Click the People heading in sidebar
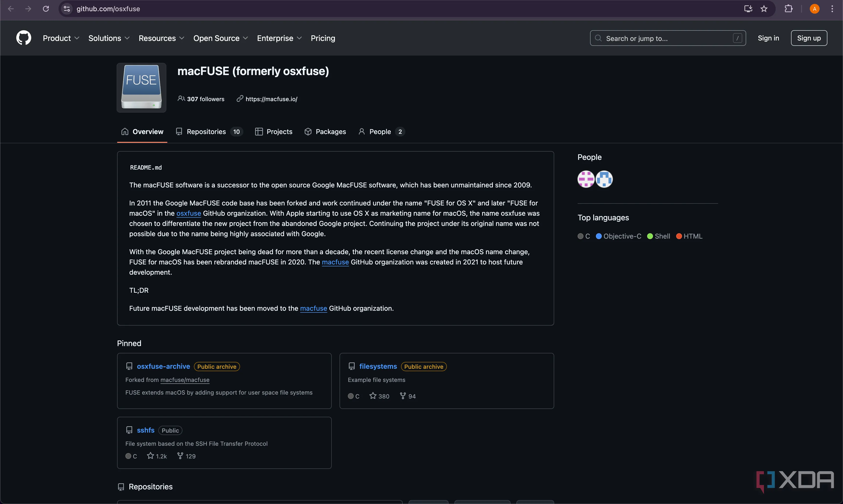The width and height of the screenshot is (843, 504). point(589,157)
